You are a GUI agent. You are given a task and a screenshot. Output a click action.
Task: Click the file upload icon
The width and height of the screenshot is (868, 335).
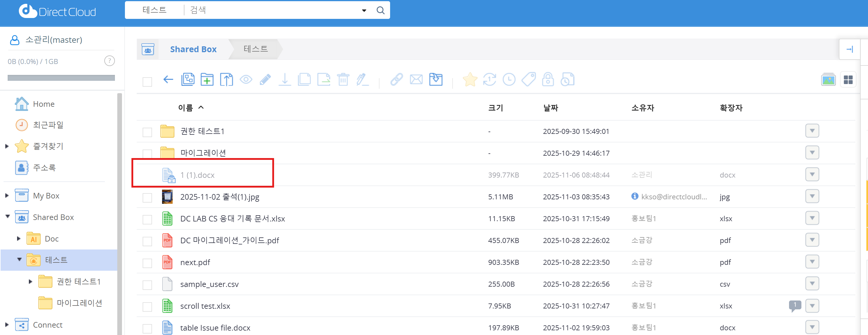[x=227, y=80]
